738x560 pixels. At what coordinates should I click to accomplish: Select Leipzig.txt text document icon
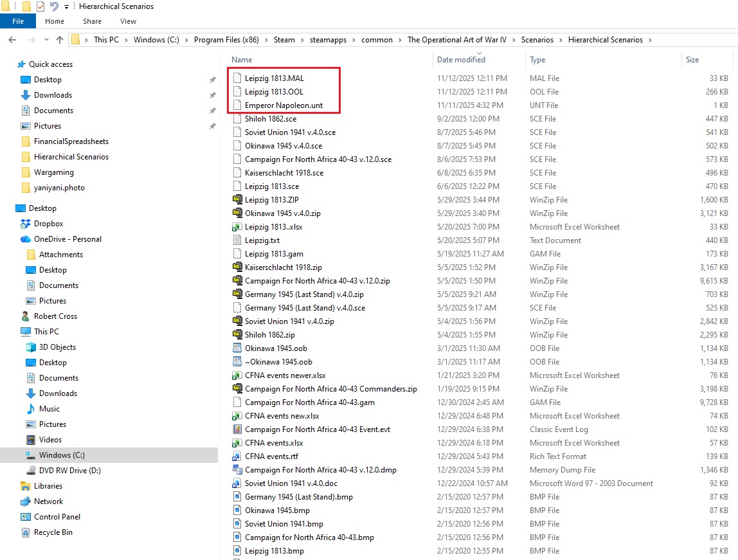click(237, 240)
